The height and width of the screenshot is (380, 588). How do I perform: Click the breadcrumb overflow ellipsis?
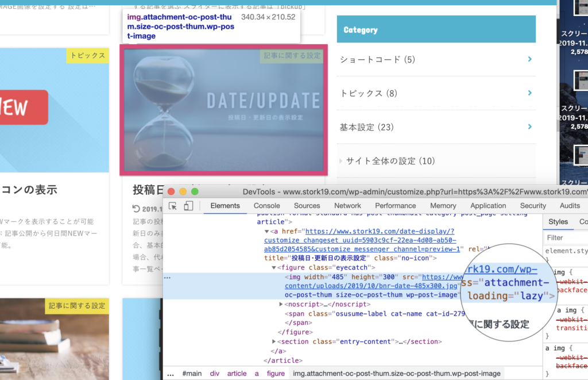click(171, 374)
